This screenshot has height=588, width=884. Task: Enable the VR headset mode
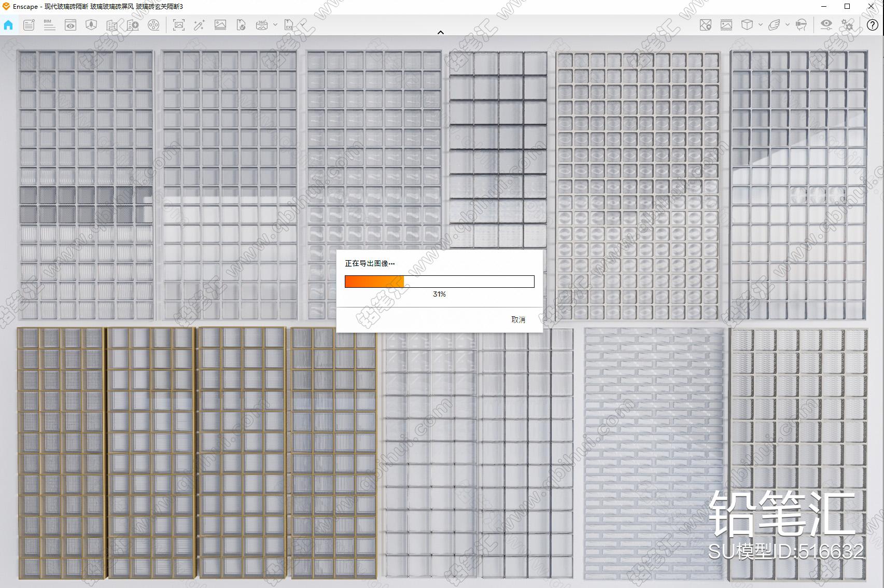pos(801,25)
